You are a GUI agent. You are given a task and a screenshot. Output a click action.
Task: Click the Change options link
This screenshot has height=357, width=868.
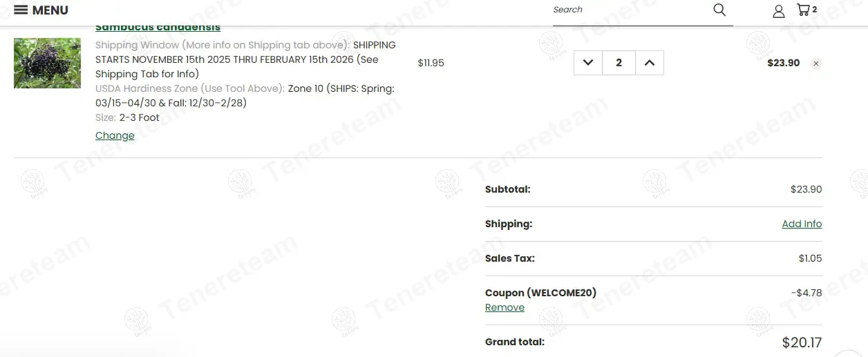115,135
